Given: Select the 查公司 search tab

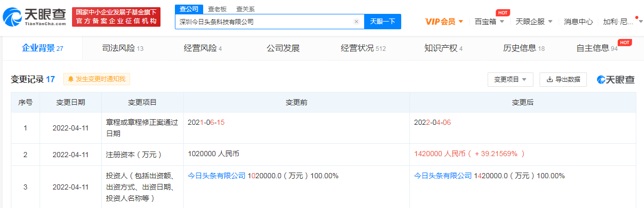Looking at the screenshot, I should [188, 9].
